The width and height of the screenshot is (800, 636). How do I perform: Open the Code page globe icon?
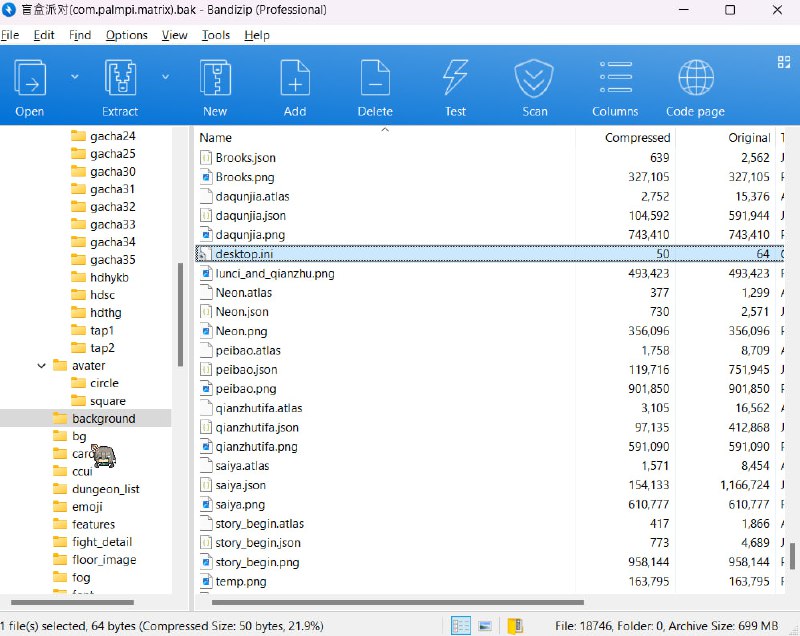[x=695, y=78]
